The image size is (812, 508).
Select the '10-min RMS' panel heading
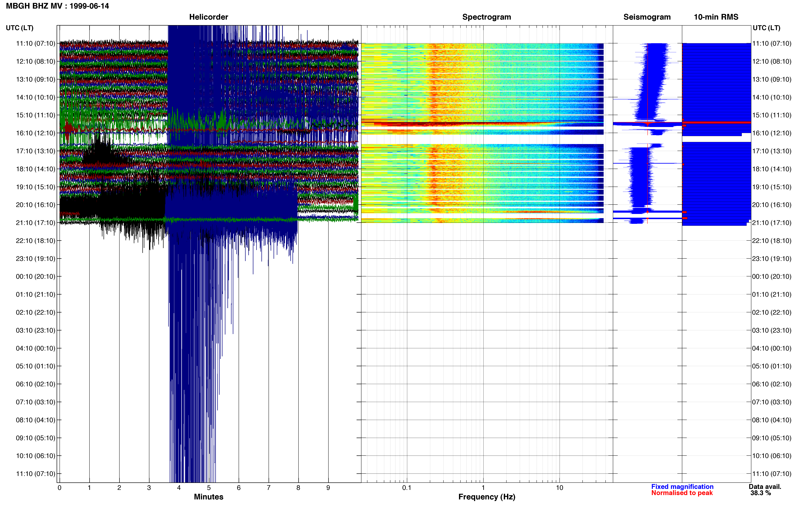716,17
